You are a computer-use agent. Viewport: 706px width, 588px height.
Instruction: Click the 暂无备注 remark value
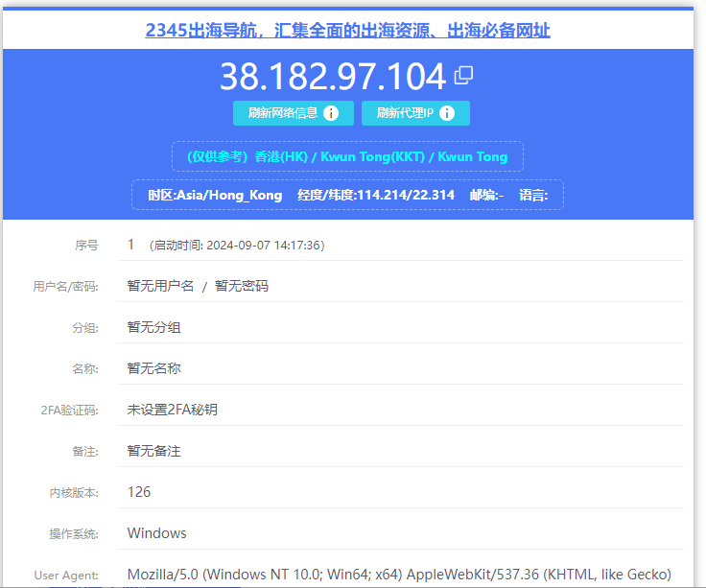[153, 451]
